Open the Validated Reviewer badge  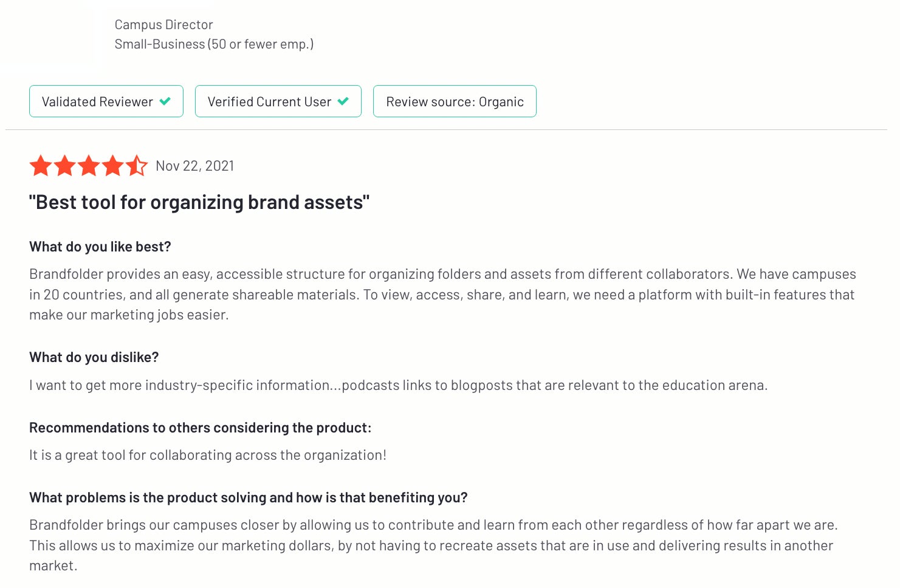(x=106, y=101)
